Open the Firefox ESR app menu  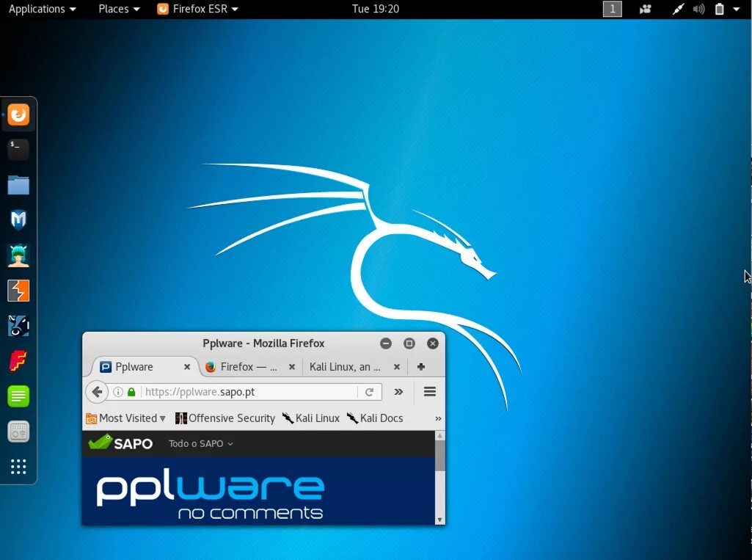[197, 9]
